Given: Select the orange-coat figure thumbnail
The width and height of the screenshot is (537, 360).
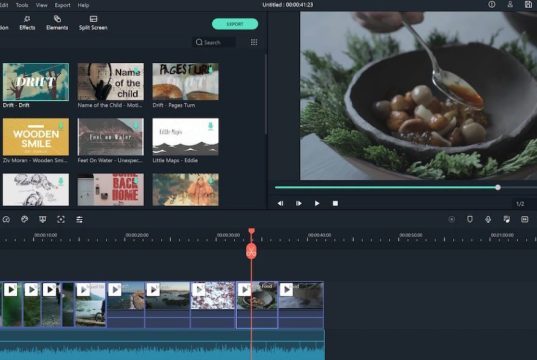Looking at the screenshot, I should click(185, 189).
